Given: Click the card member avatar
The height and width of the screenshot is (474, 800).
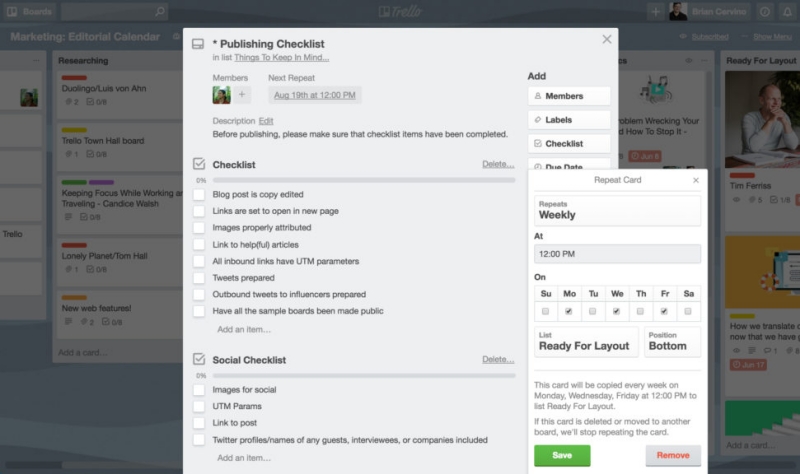Looking at the screenshot, I should click(221, 95).
